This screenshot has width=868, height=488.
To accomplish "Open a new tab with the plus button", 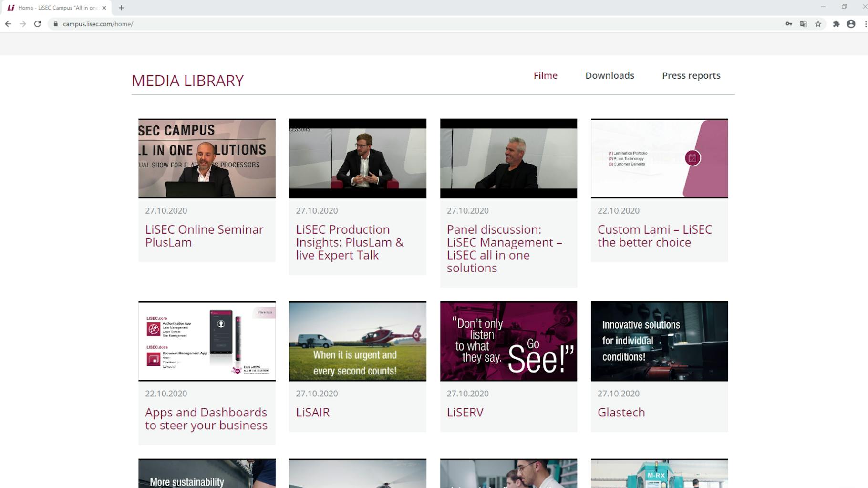I will 122,8.
